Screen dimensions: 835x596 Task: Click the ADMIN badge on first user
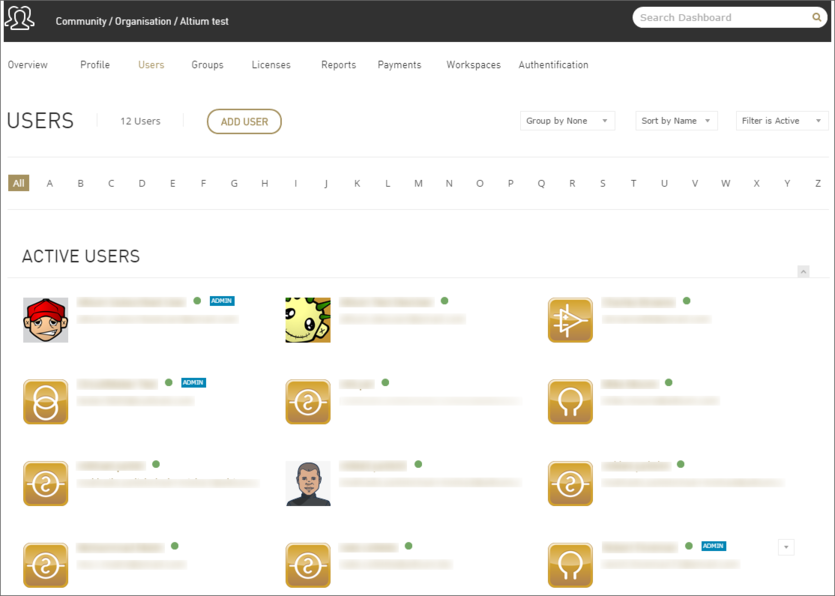pos(222,301)
